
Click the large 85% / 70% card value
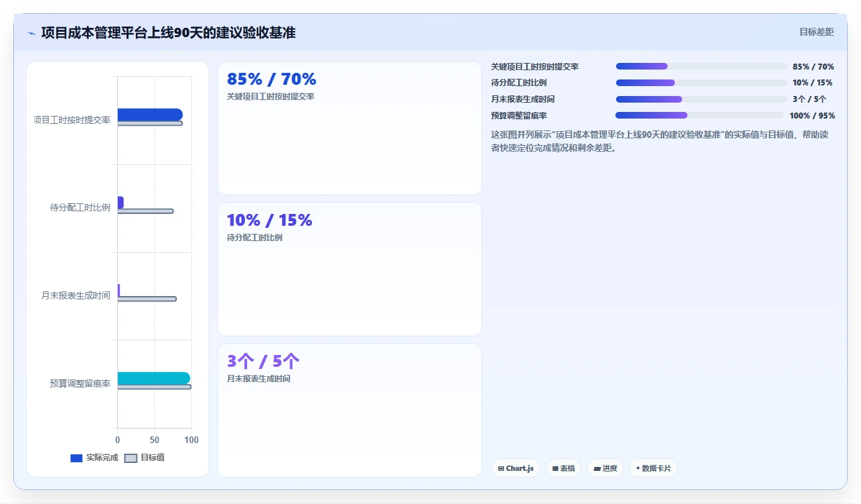tap(272, 79)
